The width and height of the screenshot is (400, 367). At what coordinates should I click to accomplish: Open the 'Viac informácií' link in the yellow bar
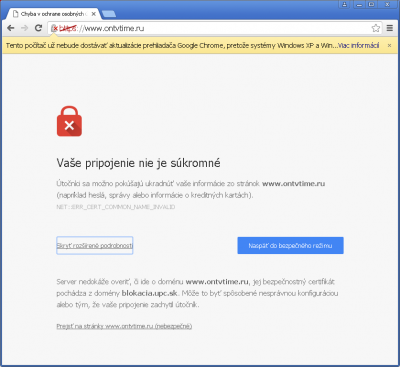pos(359,46)
